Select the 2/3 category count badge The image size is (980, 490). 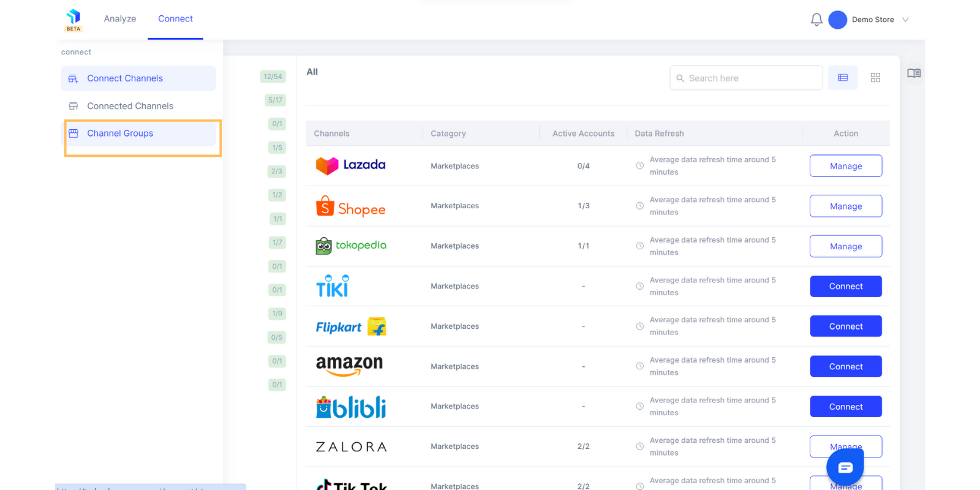[277, 171]
